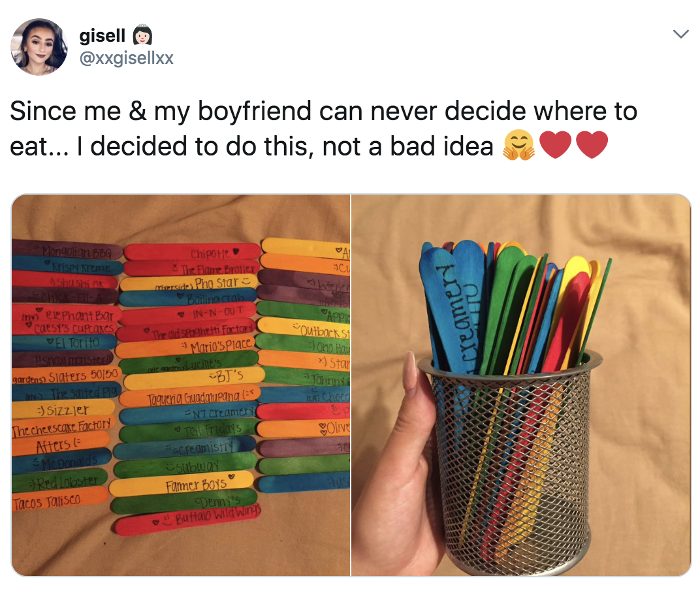Screen dimensions: 700x593
Task: Click the IN-N-OUT red stick
Action: 187,313
